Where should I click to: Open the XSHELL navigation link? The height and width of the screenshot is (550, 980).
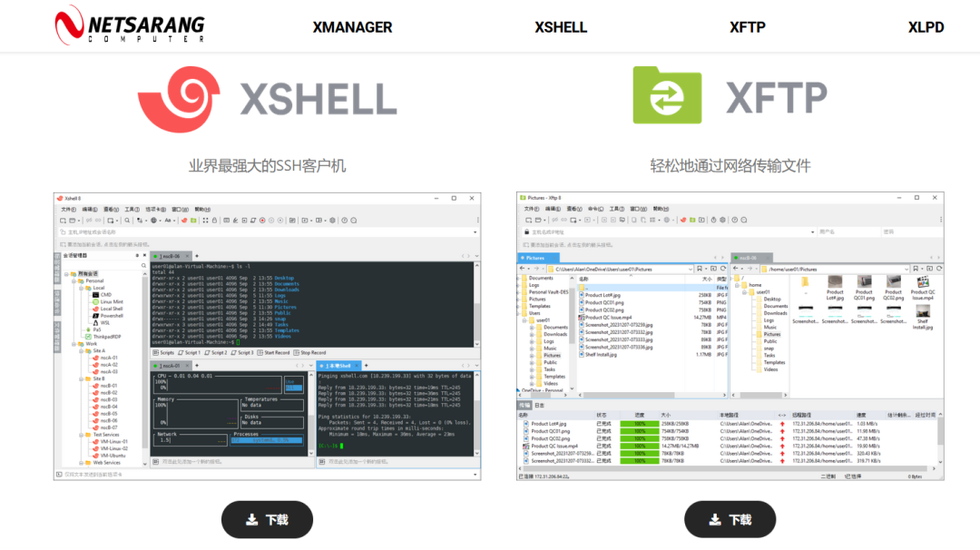tap(561, 27)
